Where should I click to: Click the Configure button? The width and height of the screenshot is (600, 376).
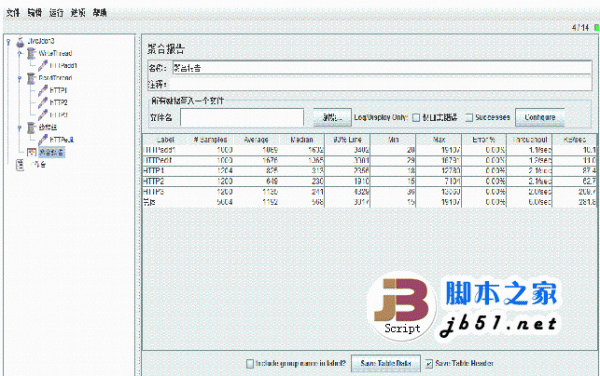coord(540,117)
